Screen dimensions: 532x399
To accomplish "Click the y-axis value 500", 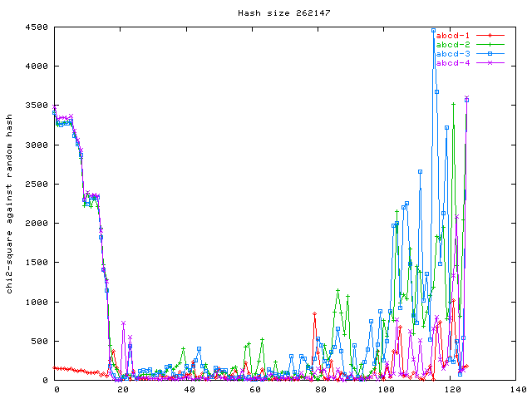I will tap(39, 342).
